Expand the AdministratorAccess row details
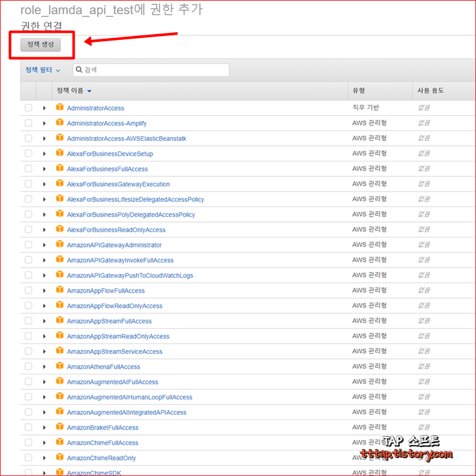 [x=44, y=108]
